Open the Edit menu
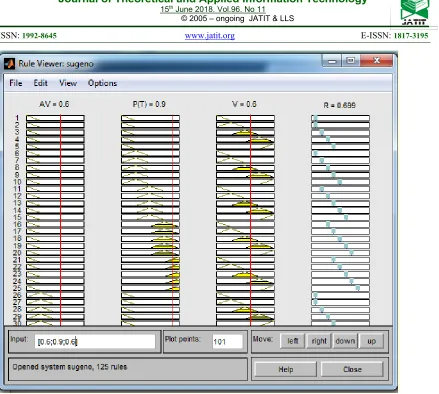 tap(40, 83)
